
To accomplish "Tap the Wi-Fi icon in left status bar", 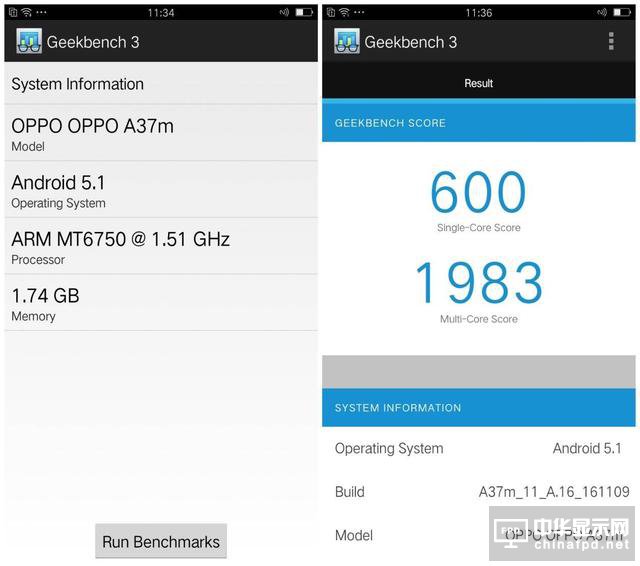I will coord(26,13).
